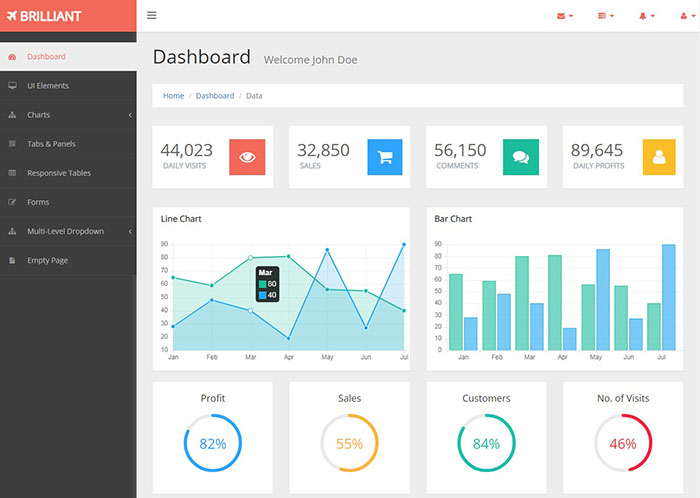
Task: Click the Profit 82% progress circle
Action: (212, 443)
